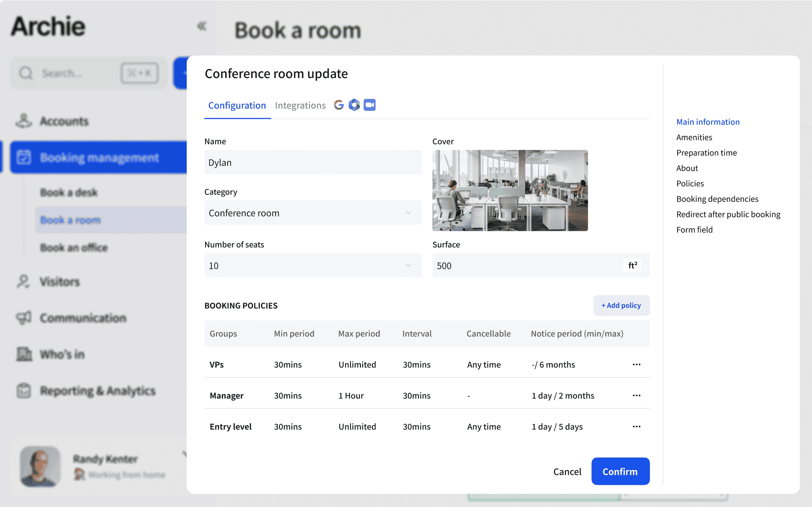This screenshot has height=507, width=812.
Task: Open the Who's in sidebar icon
Action: pos(24,354)
